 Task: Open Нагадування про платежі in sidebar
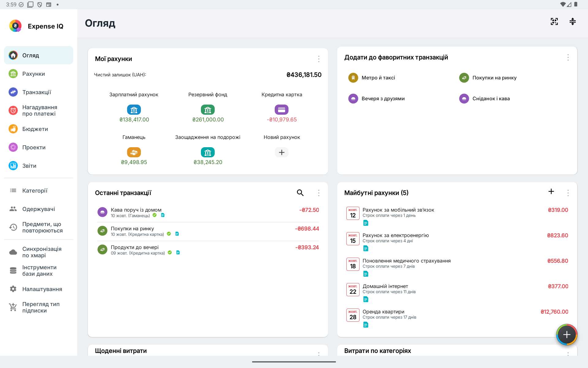click(39, 110)
